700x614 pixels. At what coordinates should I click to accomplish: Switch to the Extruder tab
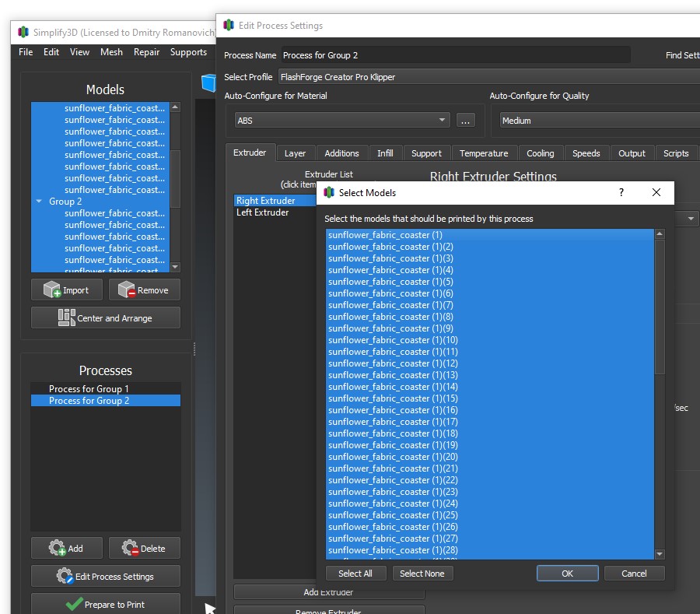coord(250,153)
